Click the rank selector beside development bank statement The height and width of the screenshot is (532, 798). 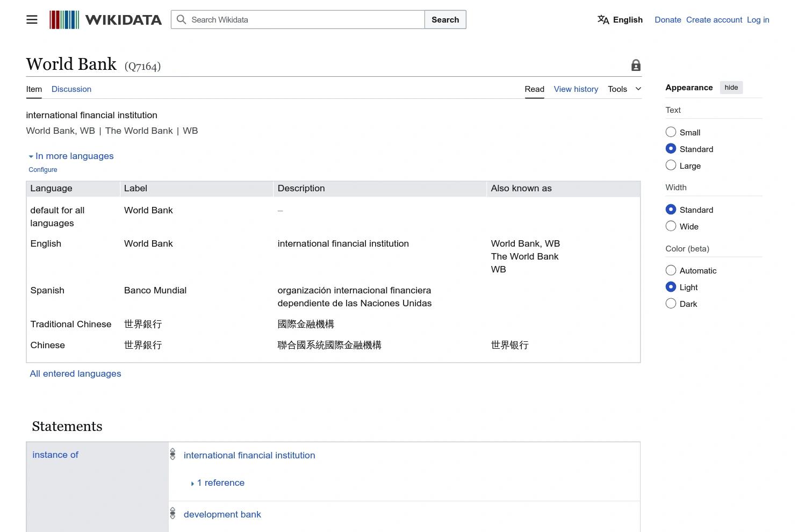coord(172,513)
